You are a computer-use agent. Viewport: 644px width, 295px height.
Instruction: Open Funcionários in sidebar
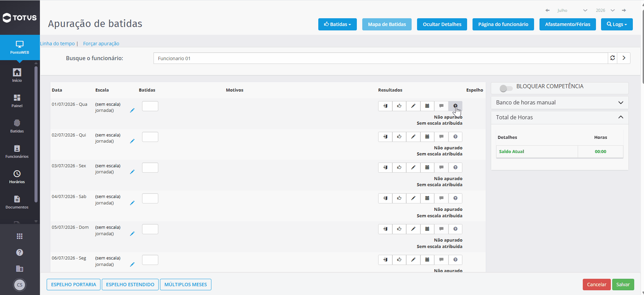click(17, 151)
